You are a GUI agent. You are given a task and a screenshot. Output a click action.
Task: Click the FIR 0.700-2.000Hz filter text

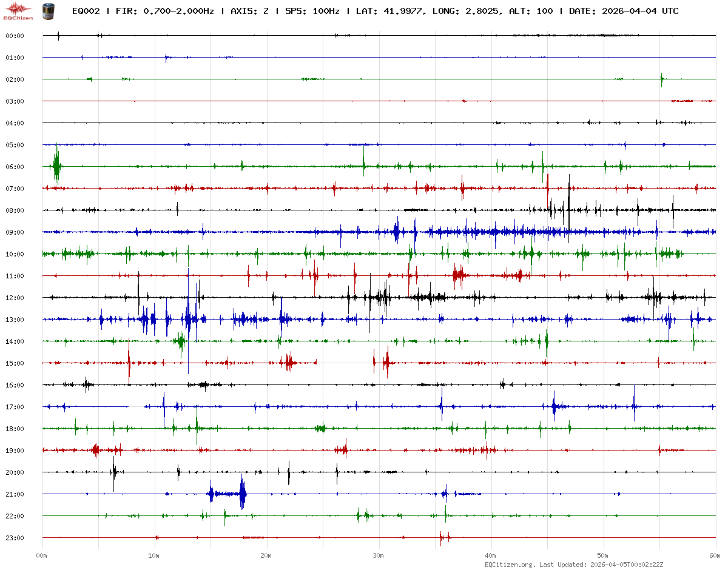coord(164,12)
